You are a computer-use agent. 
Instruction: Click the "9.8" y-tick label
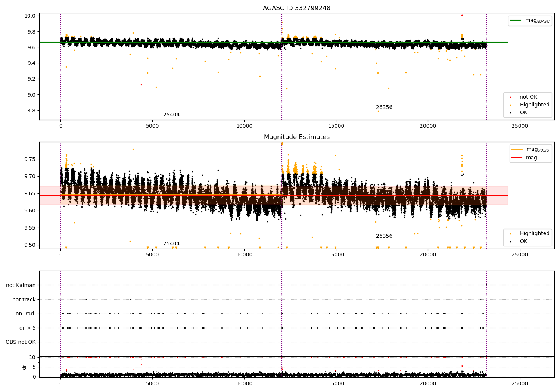click(32, 32)
